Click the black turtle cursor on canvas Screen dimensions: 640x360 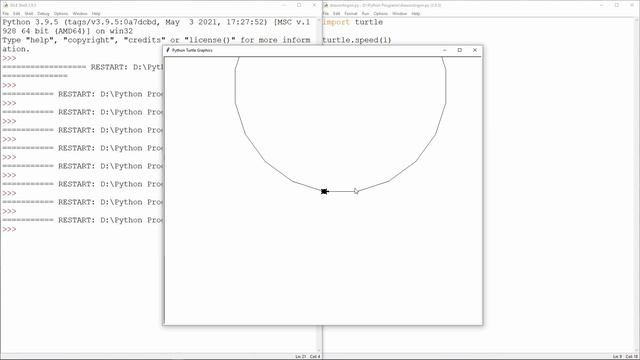pyautogui.click(x=324, y=191)
